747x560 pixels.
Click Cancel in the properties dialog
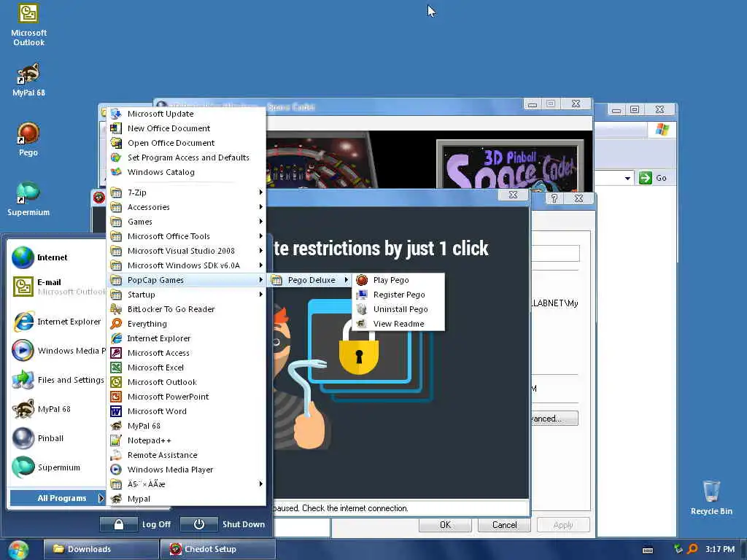pyautogui.click(x=504, y=525)
